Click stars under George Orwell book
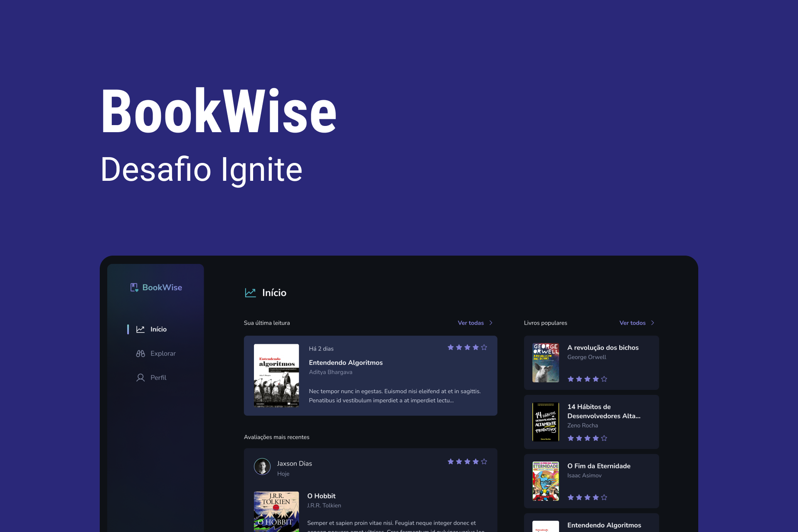 [x=587, y=379]
